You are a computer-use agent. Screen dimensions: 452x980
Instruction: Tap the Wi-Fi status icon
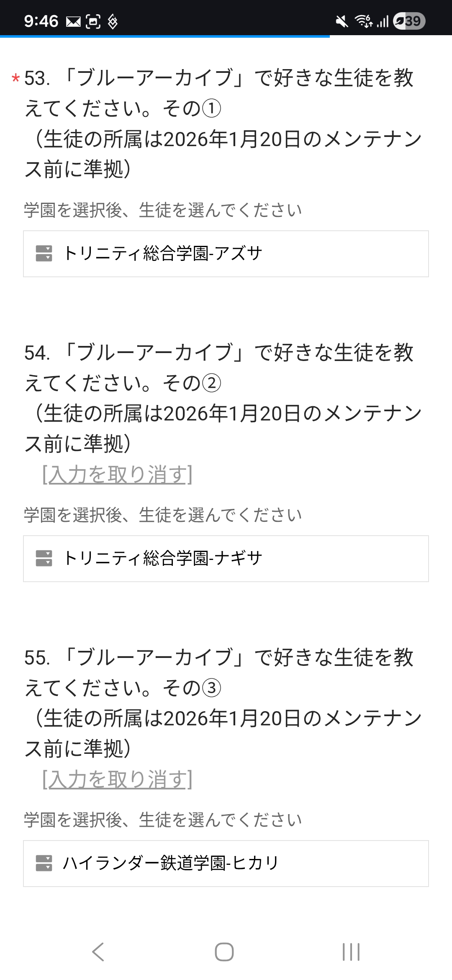point(363,21)
